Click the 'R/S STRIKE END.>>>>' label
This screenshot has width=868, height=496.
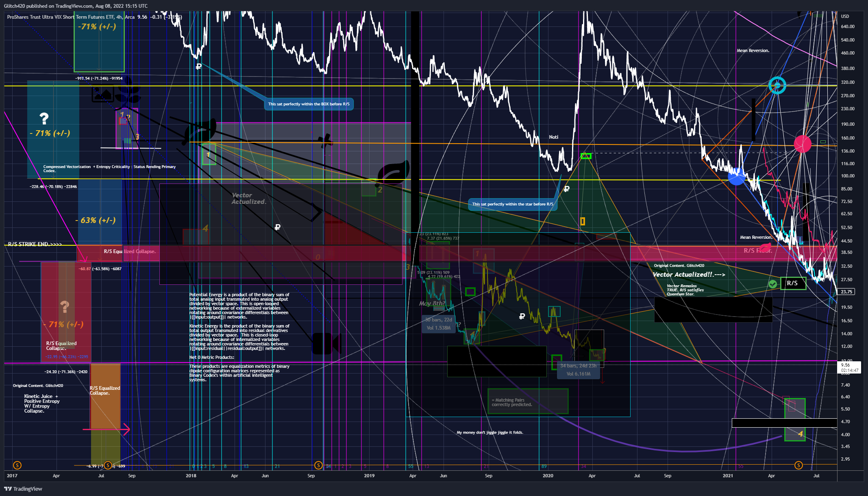pyautogui.click(x=35, y=244)
